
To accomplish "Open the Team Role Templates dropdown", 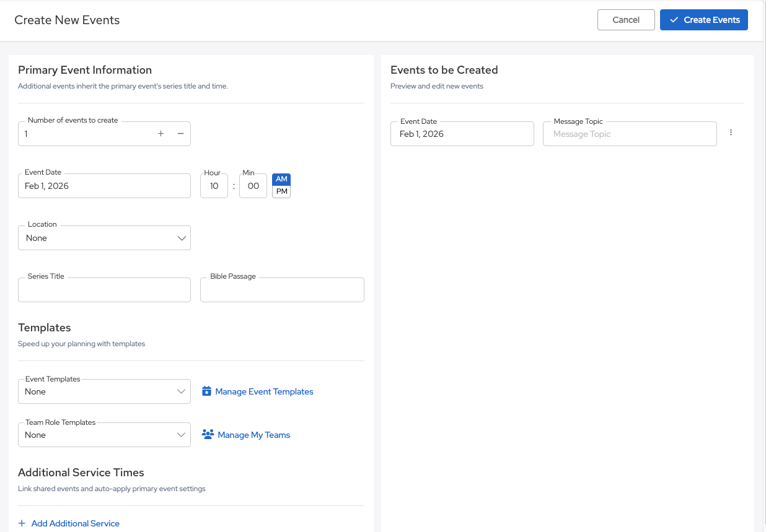I will tap(104, 435).
